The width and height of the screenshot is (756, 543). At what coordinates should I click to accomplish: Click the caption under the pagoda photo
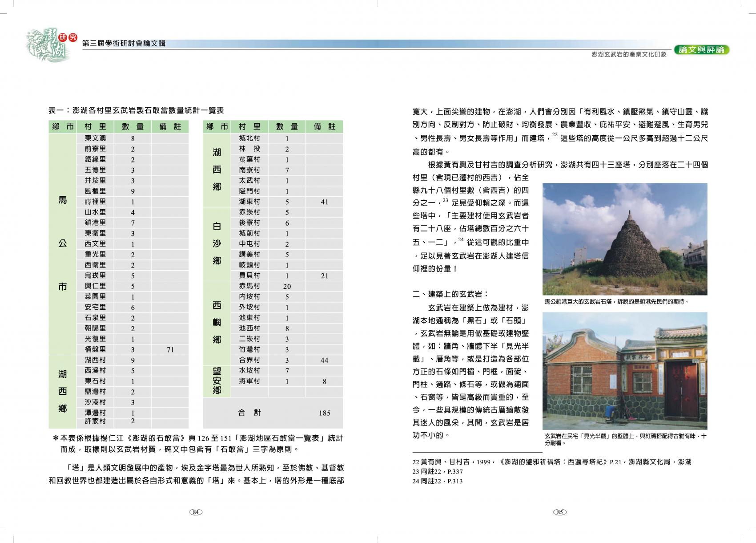(x=616, y=302)
